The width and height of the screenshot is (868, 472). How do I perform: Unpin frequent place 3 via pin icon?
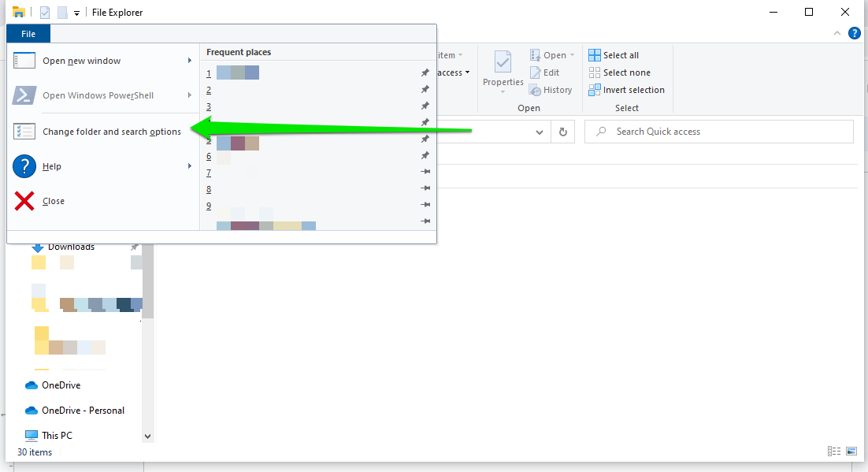click(425, 106)
